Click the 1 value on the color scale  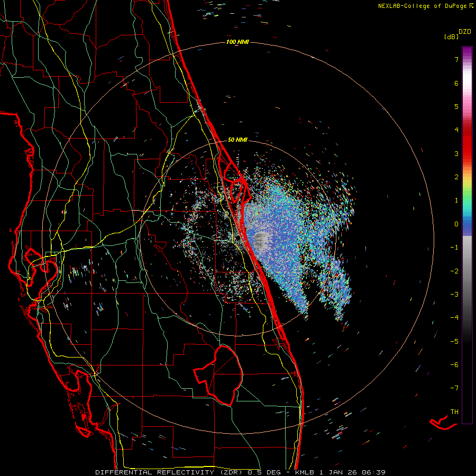tap(456, 200)
